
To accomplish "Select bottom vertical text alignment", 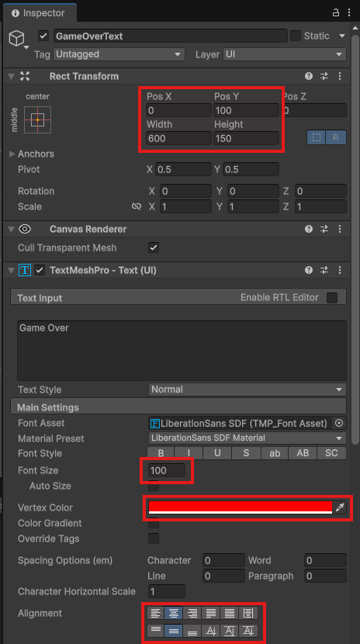I will coord(192,631).
